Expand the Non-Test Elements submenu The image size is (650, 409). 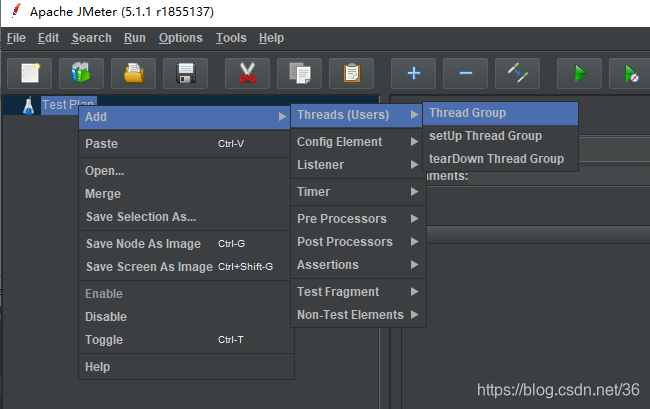(357, 315)
